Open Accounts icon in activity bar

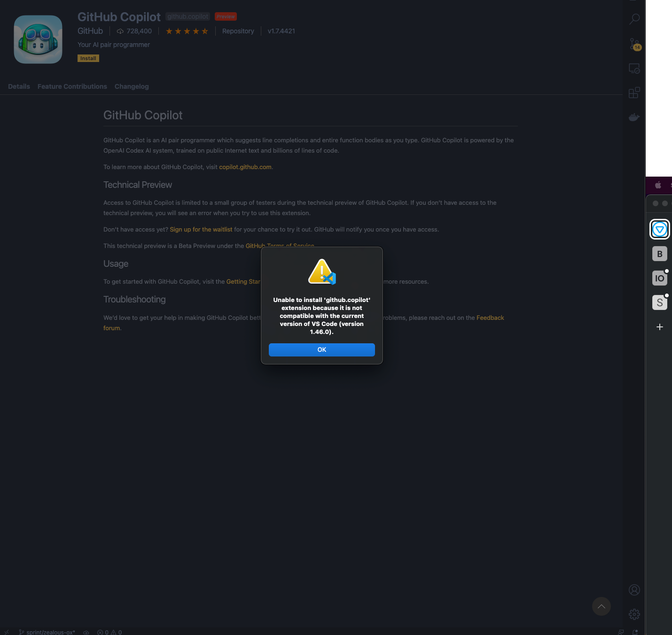click(634, 590)
